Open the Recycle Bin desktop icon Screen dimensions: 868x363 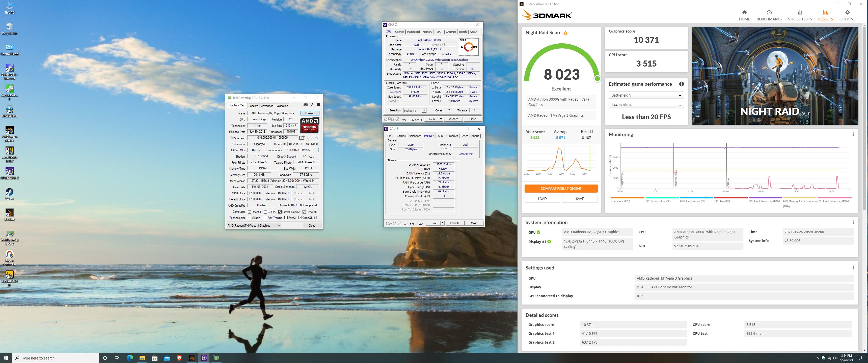point(9,29)
